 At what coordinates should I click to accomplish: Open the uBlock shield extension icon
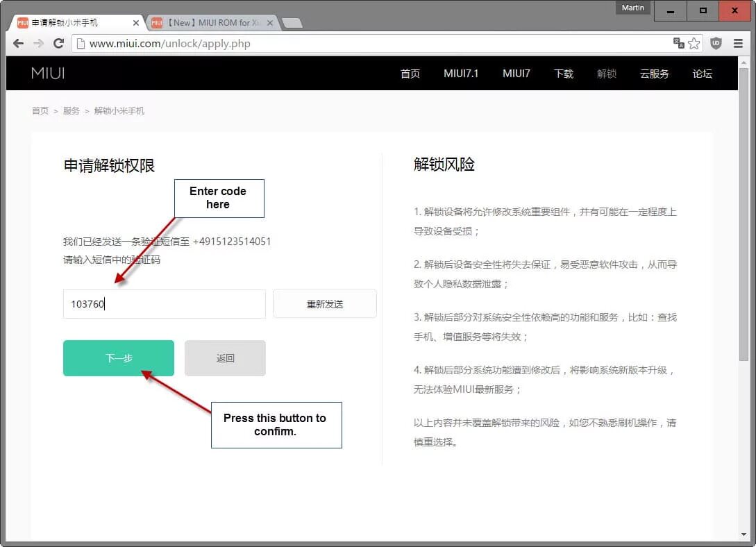tap(716, 43)
